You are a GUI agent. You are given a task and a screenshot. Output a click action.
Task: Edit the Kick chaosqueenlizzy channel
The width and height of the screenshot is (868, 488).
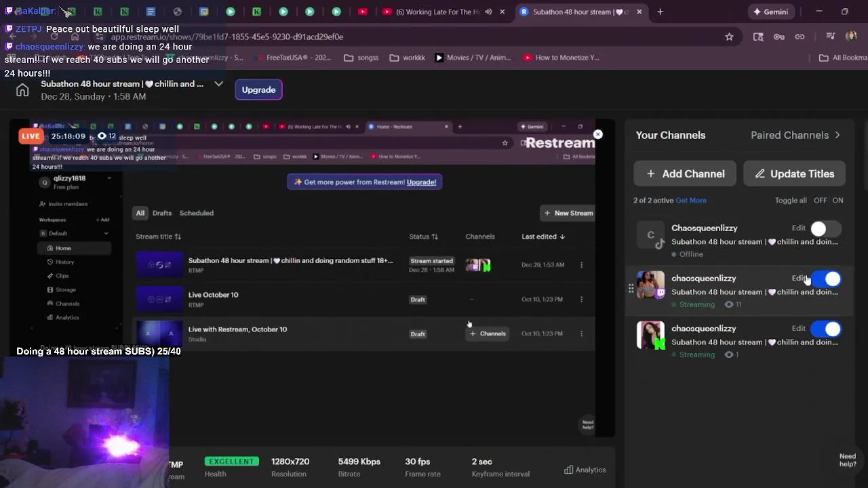[798, 329]
